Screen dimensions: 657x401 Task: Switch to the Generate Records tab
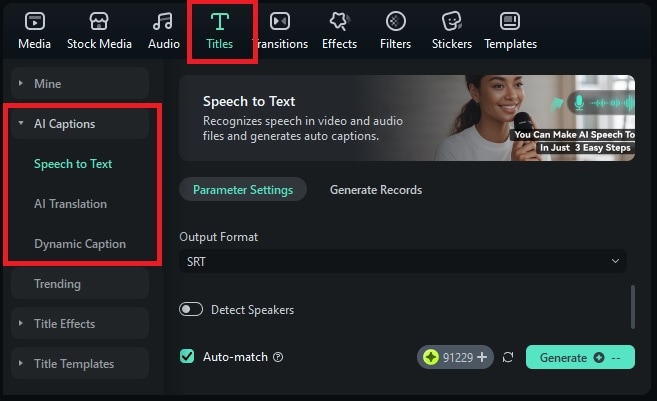tap(376, 190)
